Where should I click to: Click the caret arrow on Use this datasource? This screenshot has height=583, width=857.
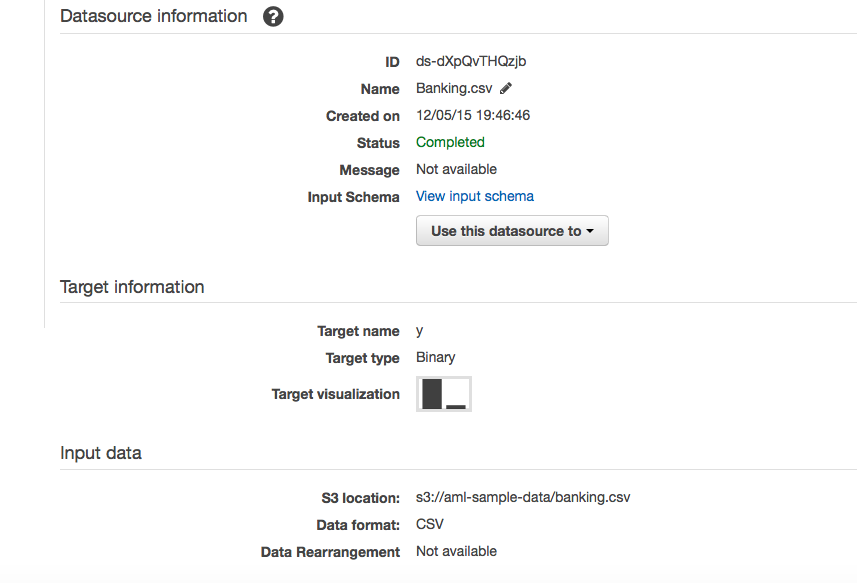pyautogui.click(x=590, y=232)
